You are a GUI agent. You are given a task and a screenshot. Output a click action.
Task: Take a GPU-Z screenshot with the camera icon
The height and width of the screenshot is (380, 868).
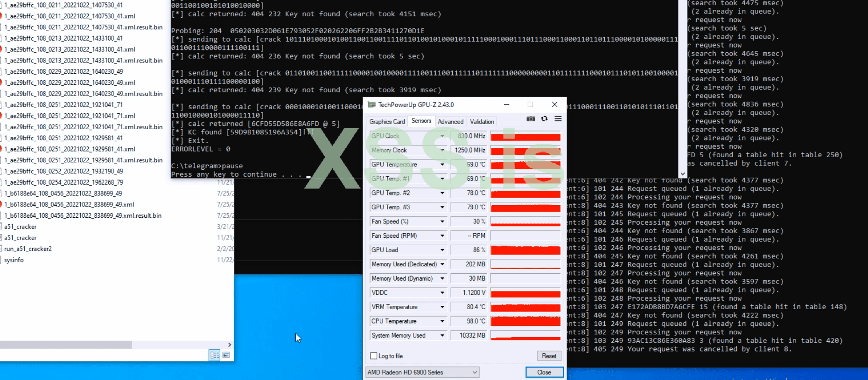531,119
